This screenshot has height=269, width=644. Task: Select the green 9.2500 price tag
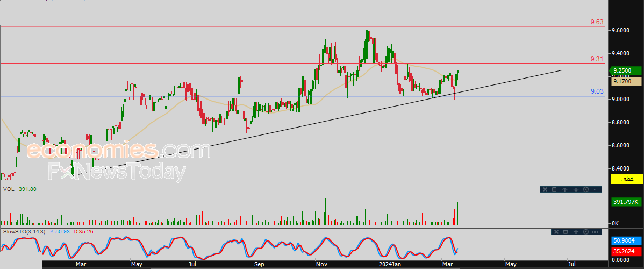tap(626, 70)
